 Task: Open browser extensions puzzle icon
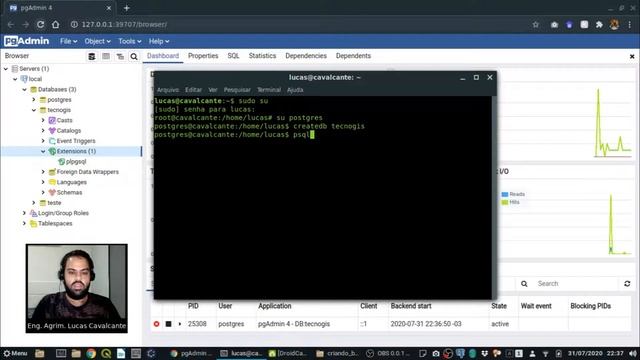click(599, 25)
